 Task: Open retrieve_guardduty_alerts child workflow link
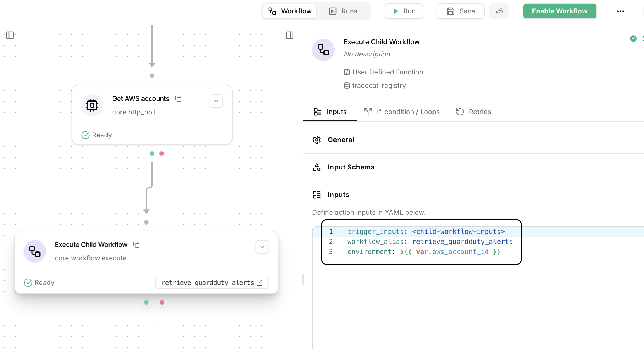tap(212, 283)
